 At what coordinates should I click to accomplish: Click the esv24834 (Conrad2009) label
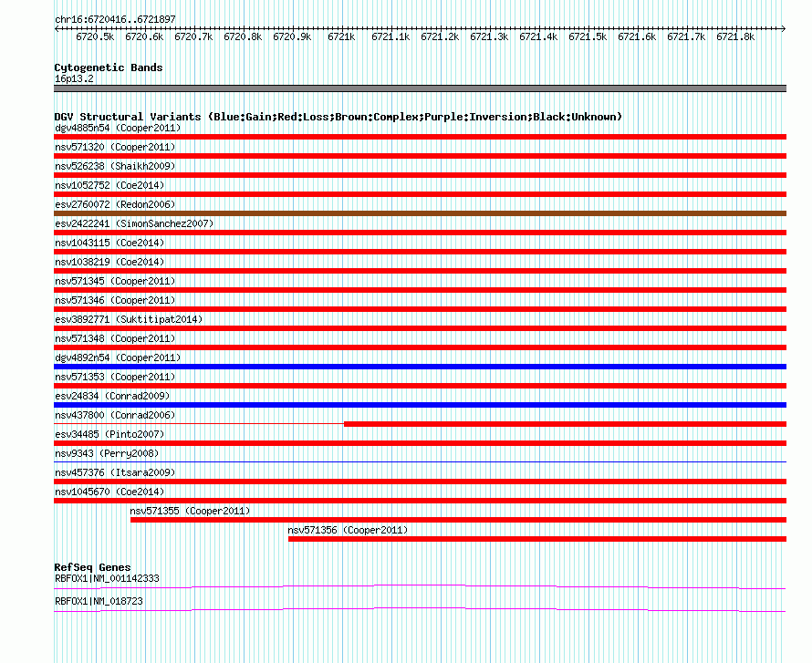112,396
